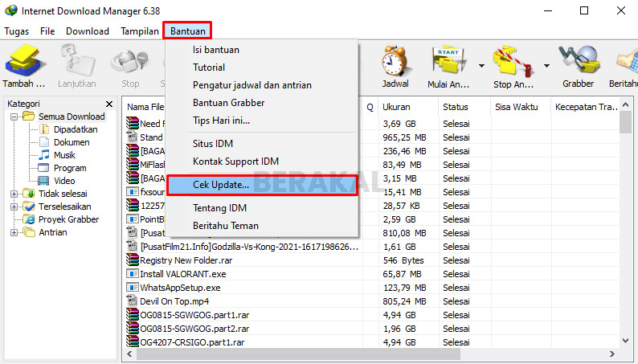Click the vertical scrollbar down arrow
This screenshot has height=364, width=638.
point(625,341)
